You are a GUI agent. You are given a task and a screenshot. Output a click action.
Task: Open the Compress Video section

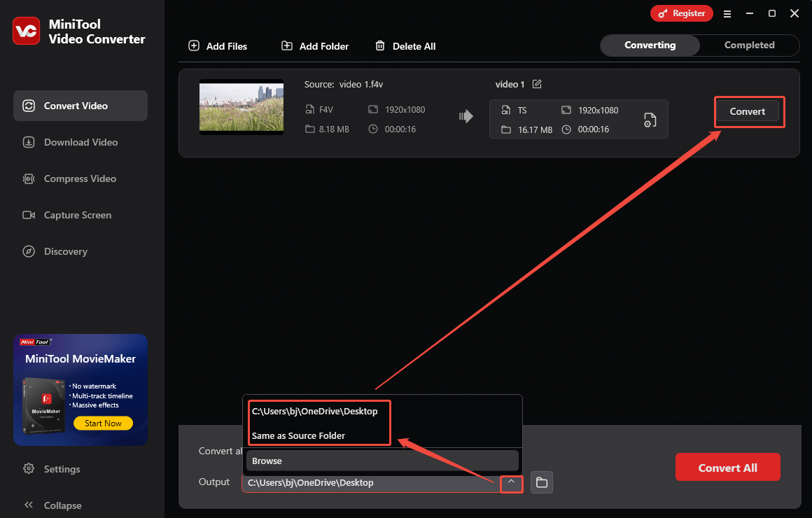tap(80, 178)
